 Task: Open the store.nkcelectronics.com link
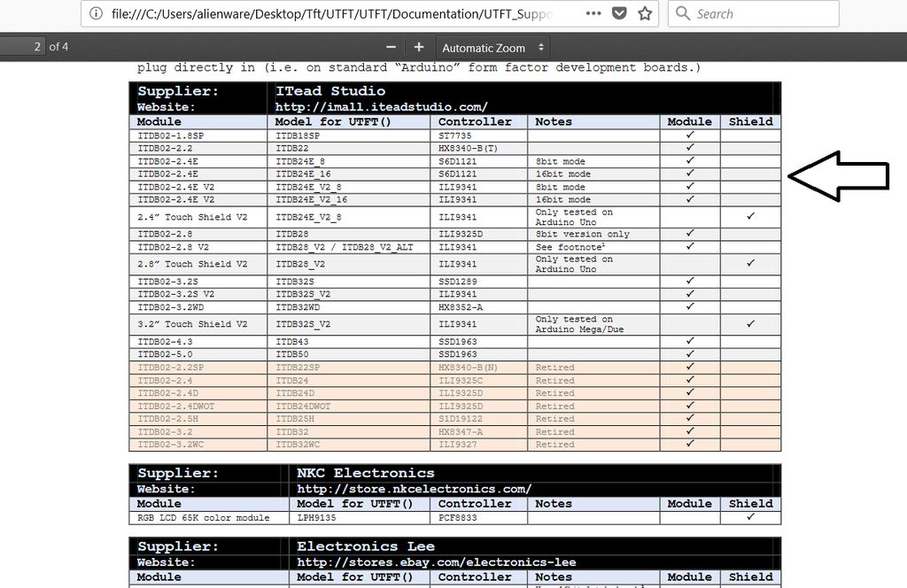(415, 489)
